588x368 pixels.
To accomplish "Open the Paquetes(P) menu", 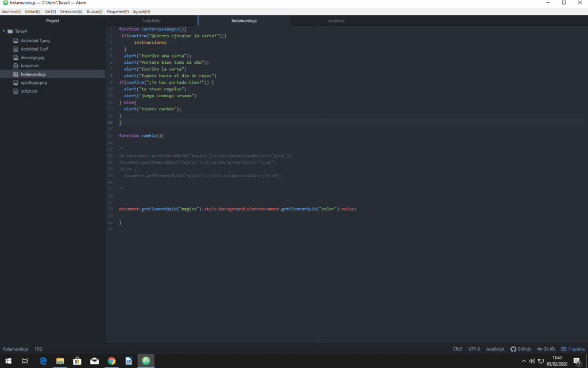I will pos(118,11).
